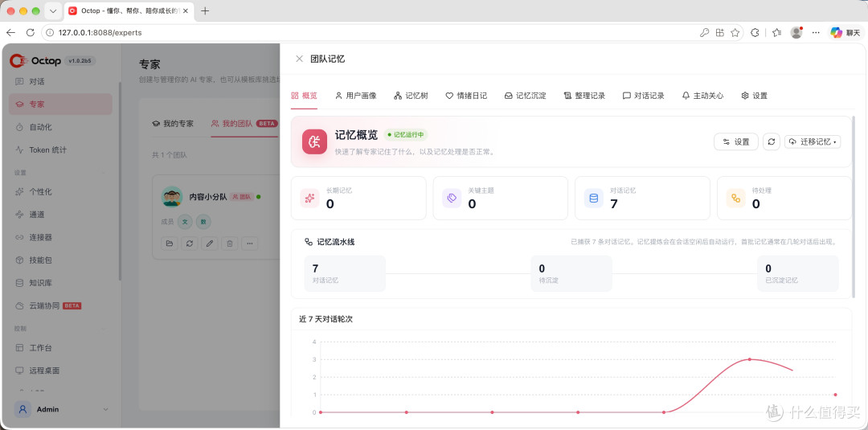This screenshot has height=430, width=868.
Task: Open the 用户画像 tab
Action: (x=355, y=95)
